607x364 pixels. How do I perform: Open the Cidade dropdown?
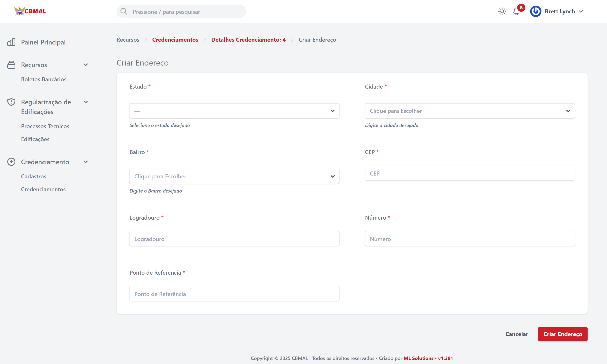(x=469, y=111)
